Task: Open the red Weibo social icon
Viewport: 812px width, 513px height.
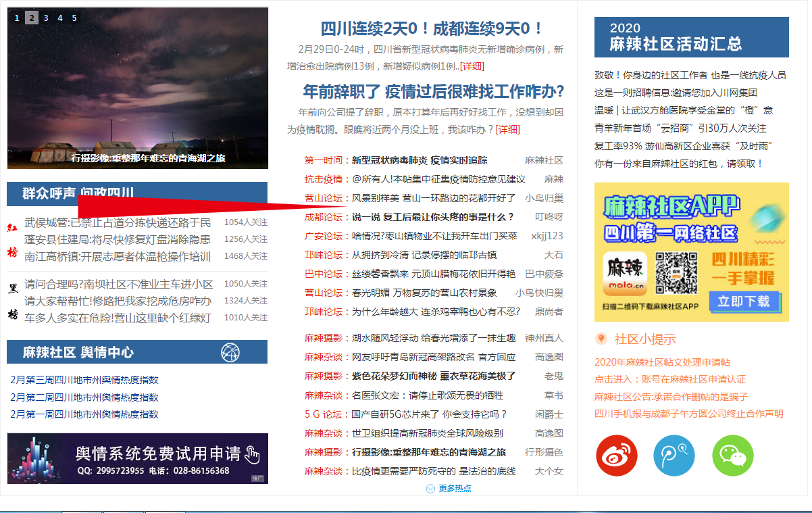Action: point(616,456)
